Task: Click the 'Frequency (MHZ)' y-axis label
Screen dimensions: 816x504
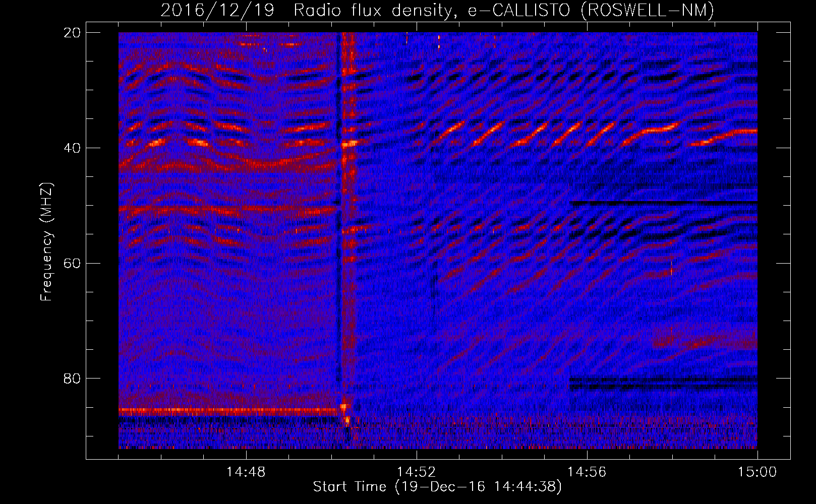Action: coord(46,242)
